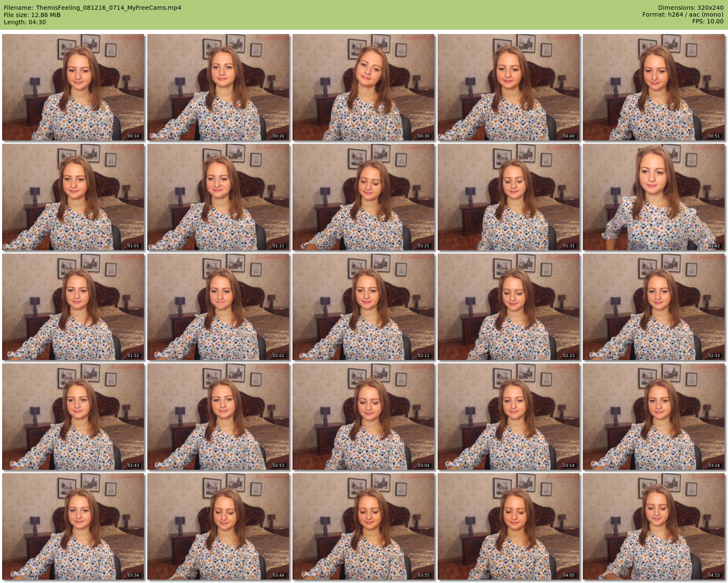Click the File size 12.86 MiB text

point(32,15)
